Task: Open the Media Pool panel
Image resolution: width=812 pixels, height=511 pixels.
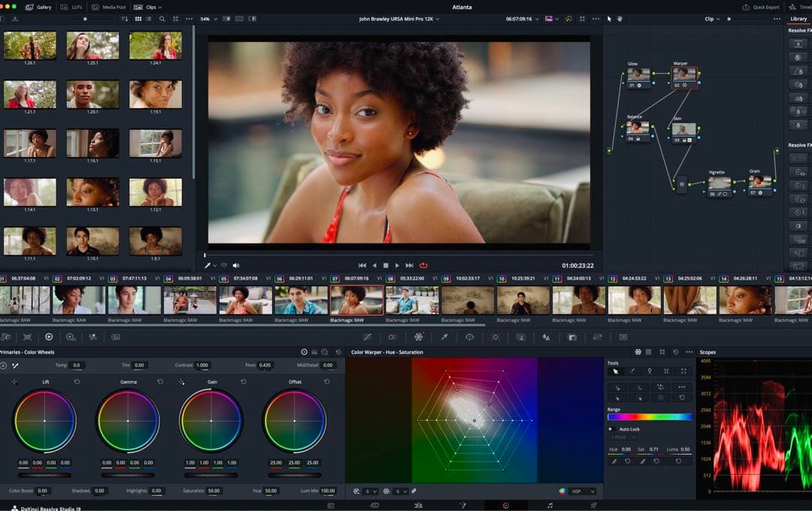Action: tap(109, 7)
